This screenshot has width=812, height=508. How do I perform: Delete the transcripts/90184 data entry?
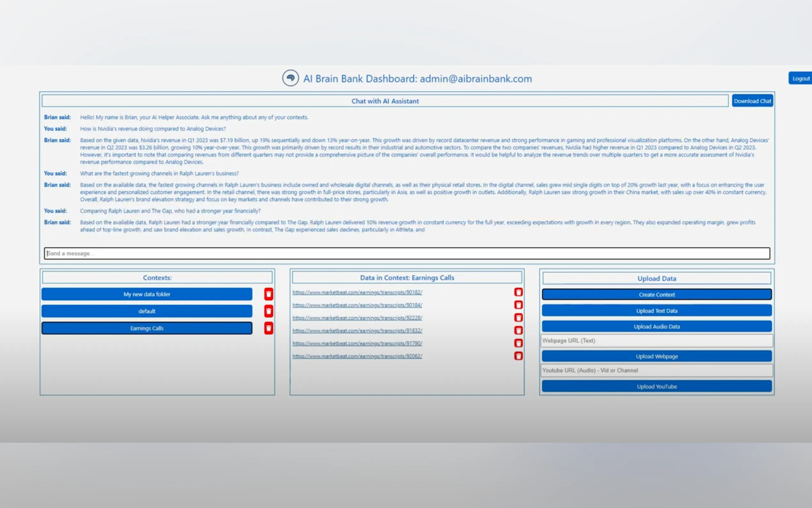point(518,305)
